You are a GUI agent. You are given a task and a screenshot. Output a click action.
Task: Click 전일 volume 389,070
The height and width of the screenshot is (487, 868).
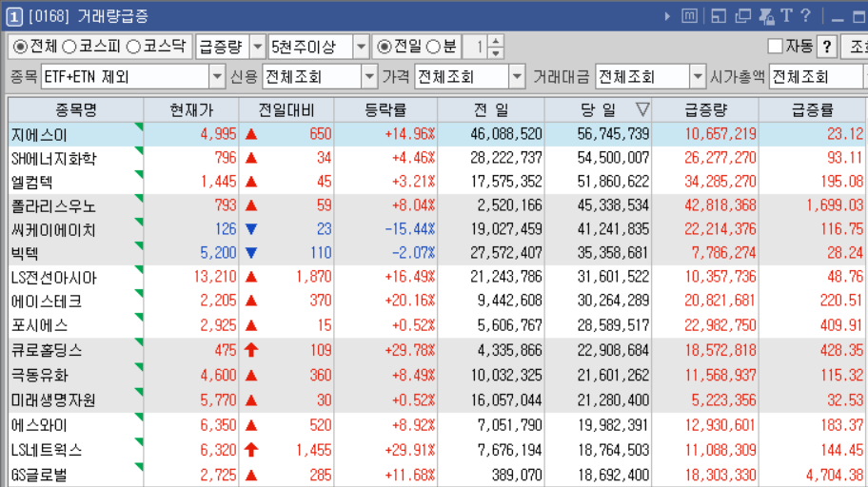(517, 475)
